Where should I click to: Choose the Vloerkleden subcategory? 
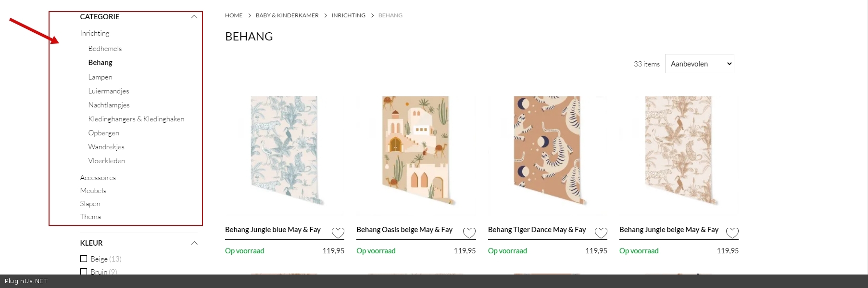click(x=107, y=161)
